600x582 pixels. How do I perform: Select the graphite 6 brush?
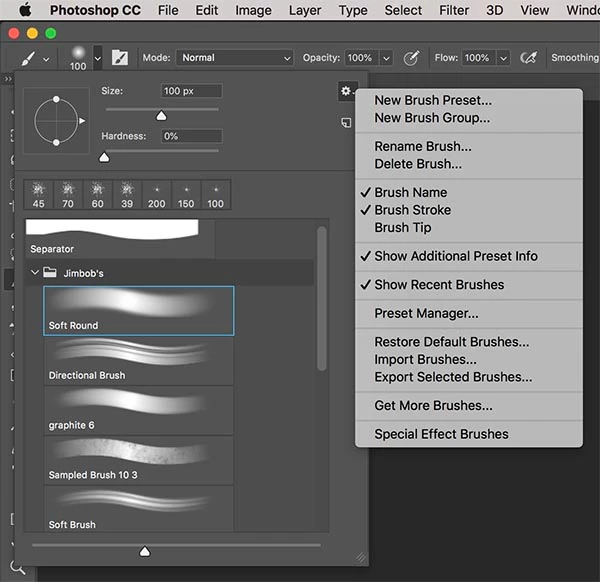coord(139,411)
